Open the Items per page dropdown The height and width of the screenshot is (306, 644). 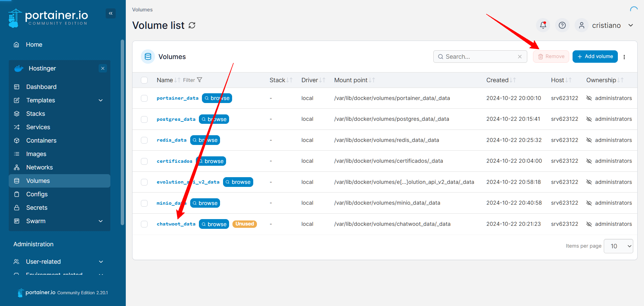618,246
